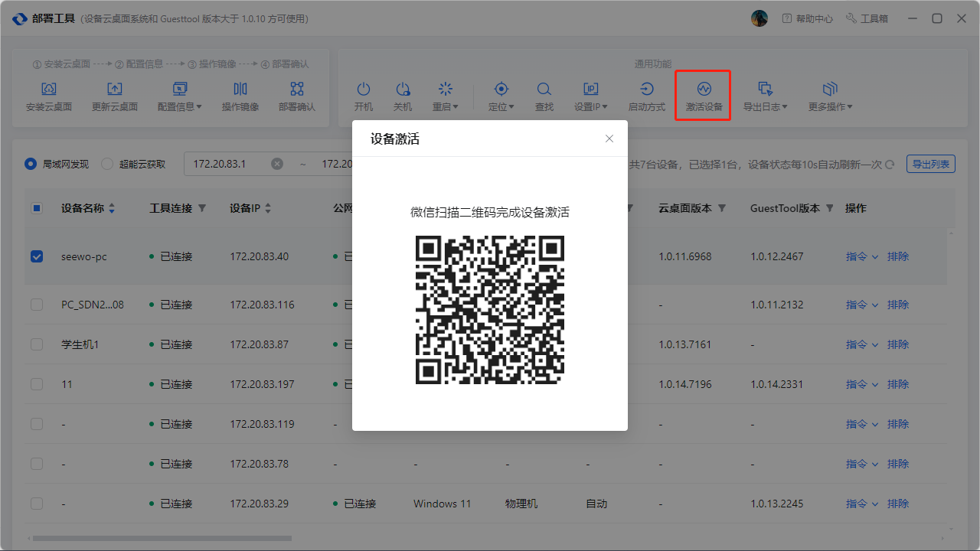Open 指令 dropdown for 学生机1

pos(862,344)
